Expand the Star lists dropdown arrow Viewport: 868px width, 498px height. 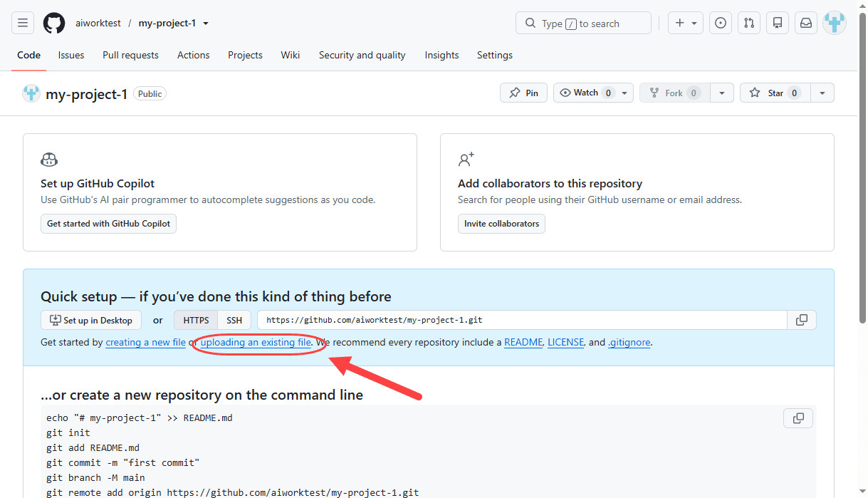click(822, 93)
